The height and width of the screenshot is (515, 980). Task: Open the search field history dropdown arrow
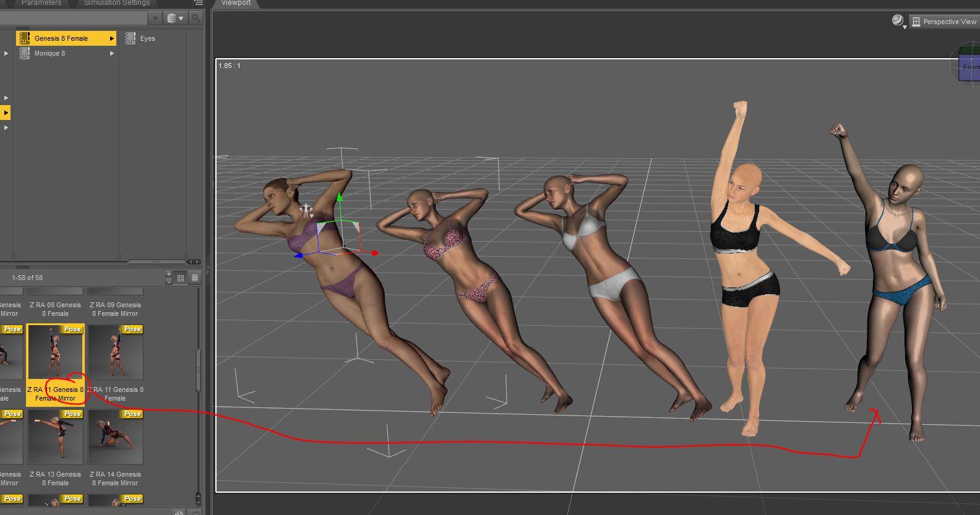pos(155,18)
